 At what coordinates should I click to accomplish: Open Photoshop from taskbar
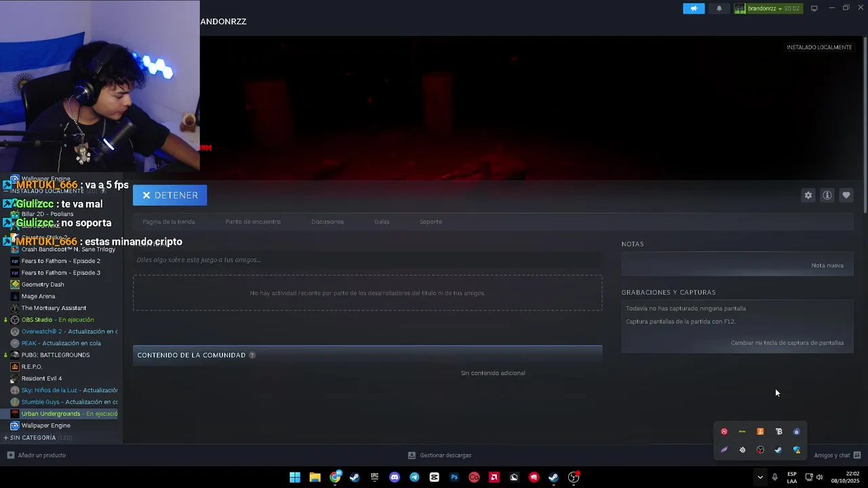[454, 477]
